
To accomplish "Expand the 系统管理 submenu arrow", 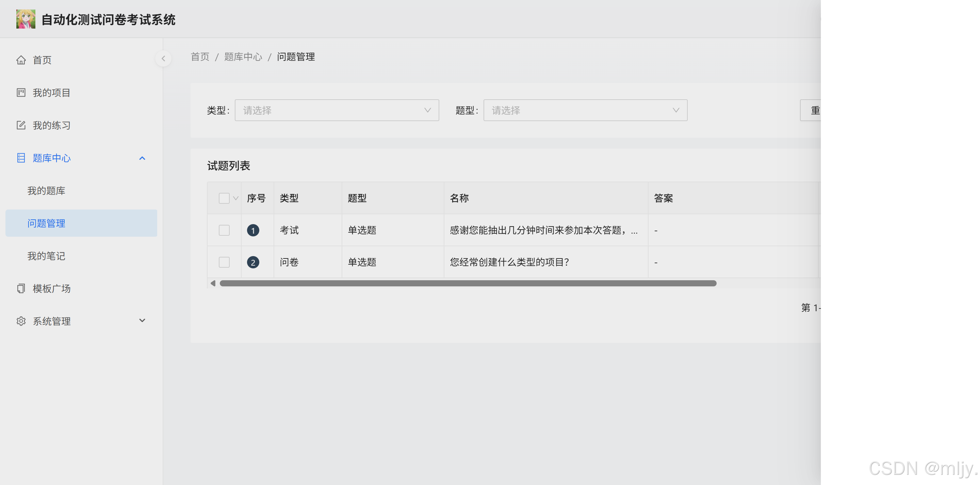I will tap(142, 321).
